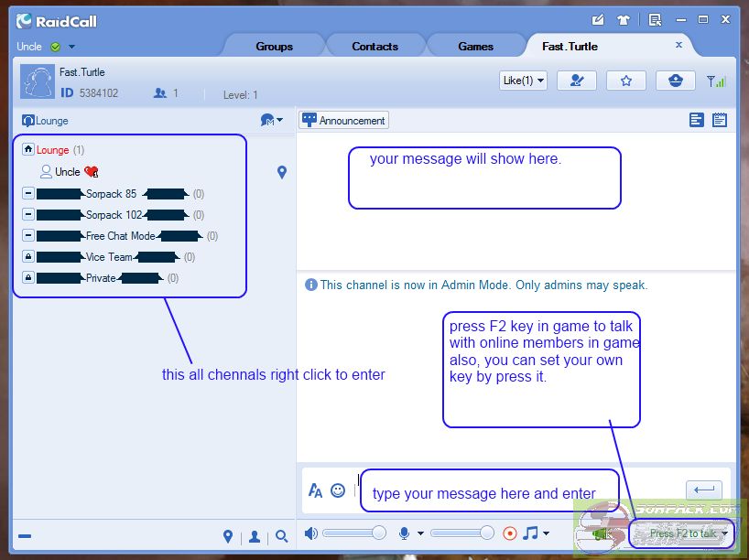Click the heart badge next to Uncle
The height and width of the screenshot is (560, 749).
click(92, 171)
